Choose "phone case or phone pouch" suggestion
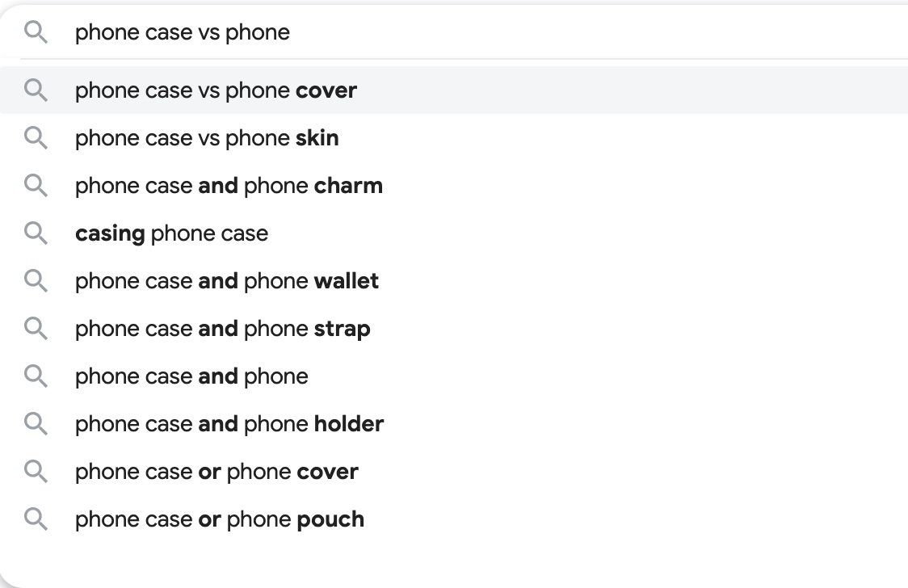Image resolution: width=908 pixels, height=588 pixels. point(220,519)
